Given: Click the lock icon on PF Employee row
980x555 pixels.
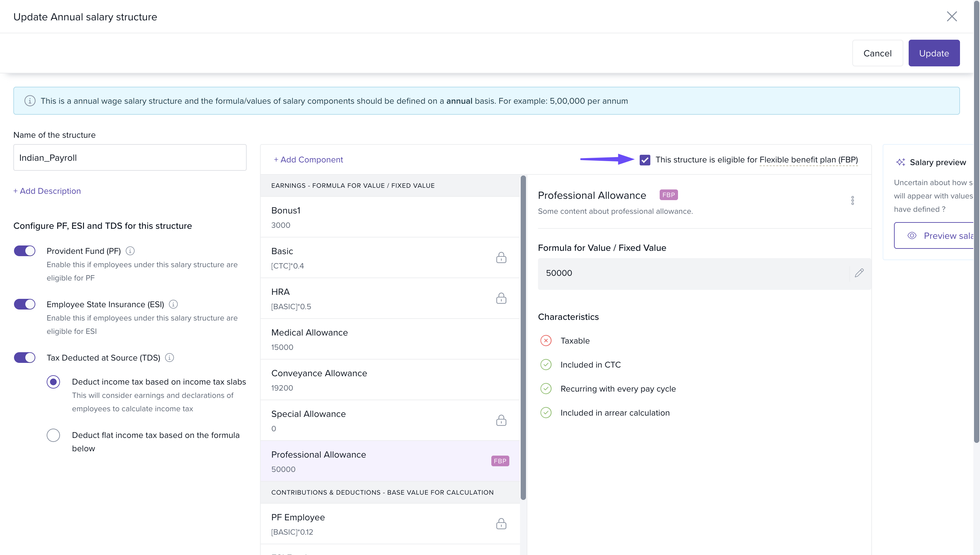Looking at the screenshot, I should coord(501,524).
